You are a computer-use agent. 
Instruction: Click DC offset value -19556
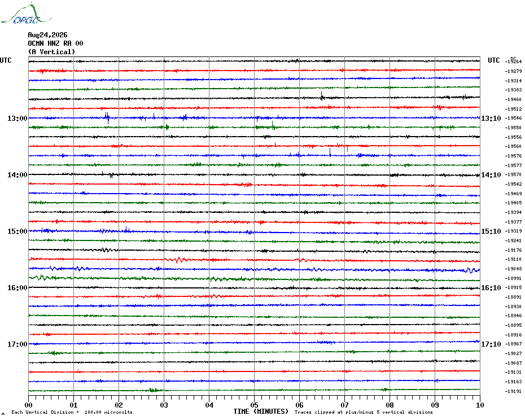[x=513, y=137]
